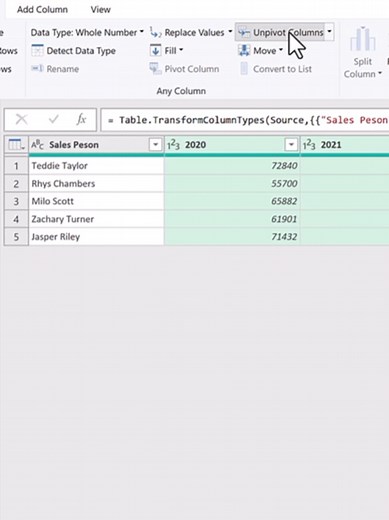This screenshot has height=520, width=389.
Task: Open the Split Column dropdown
Action: pos(363,68)
